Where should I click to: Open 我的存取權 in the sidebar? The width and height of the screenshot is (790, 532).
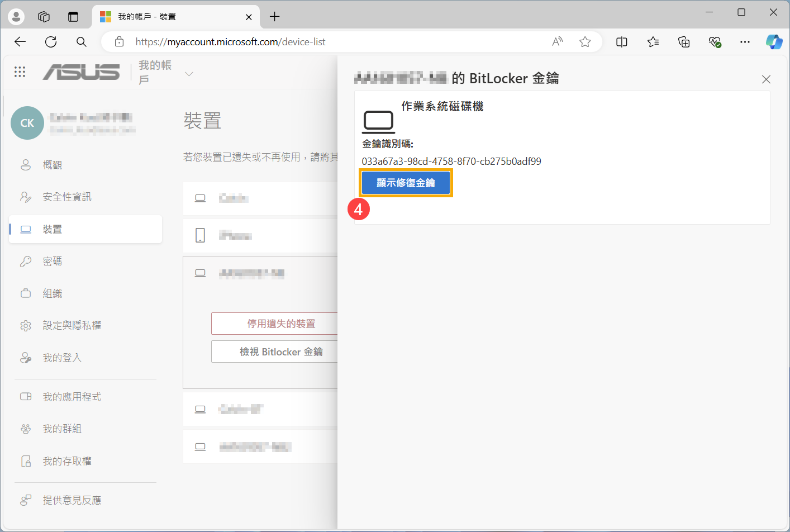(85, 461)
